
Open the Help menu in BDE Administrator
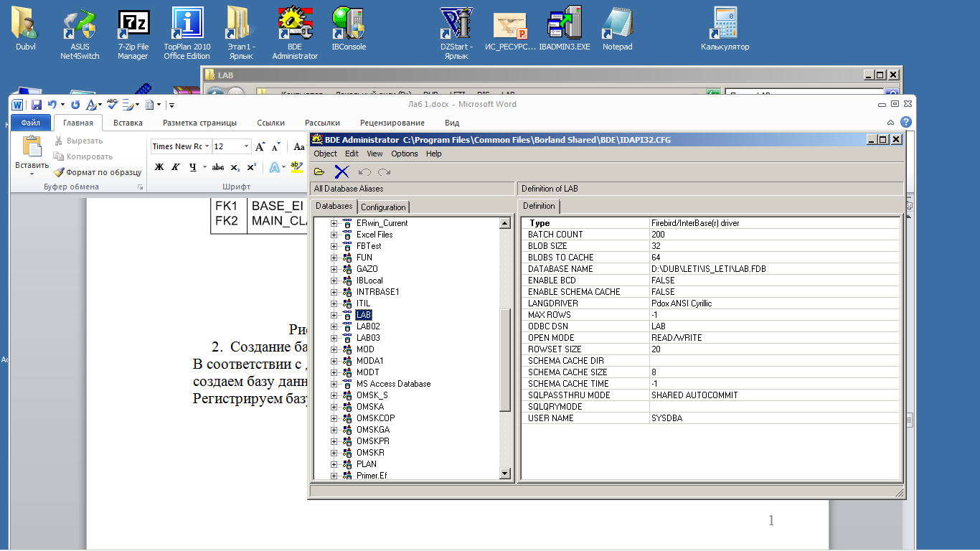434,154
